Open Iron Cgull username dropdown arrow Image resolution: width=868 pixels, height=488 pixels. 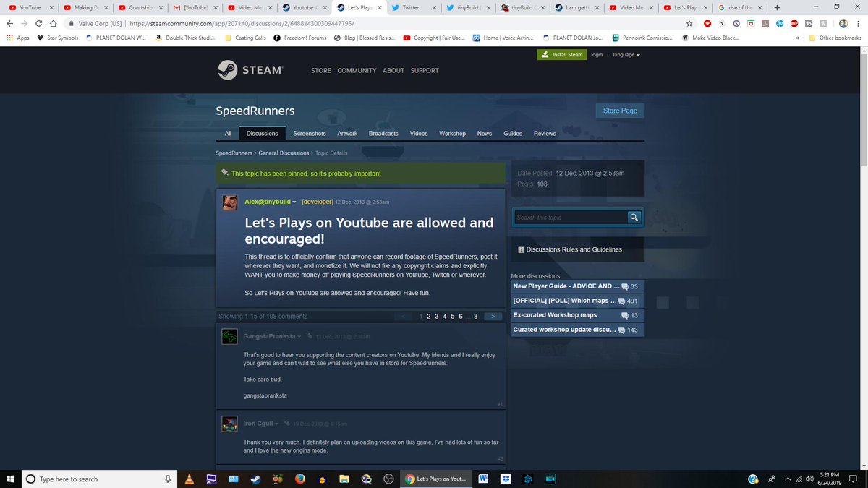(x=277, y=424)
